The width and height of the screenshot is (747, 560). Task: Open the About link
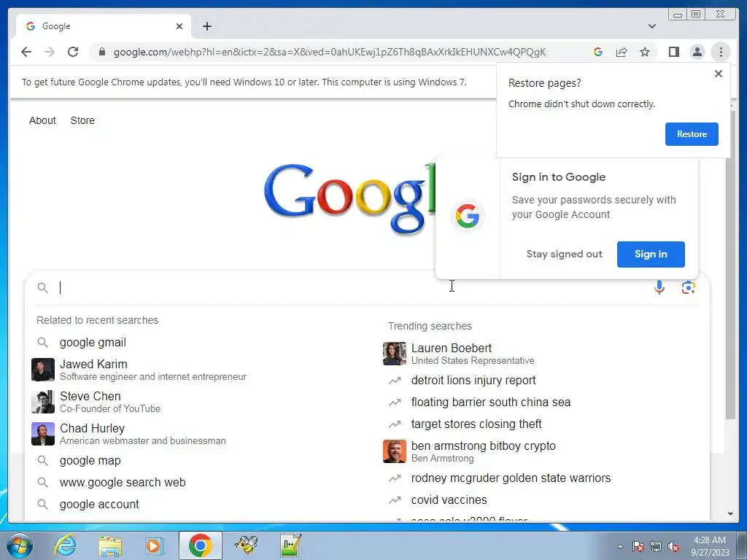click(42, 120)
